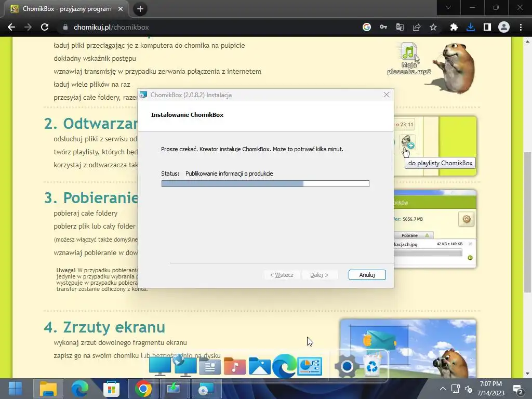Screen dimensions: 532x399
Task: Close the ChomikBox browser tab
Action: click(121, 9)
